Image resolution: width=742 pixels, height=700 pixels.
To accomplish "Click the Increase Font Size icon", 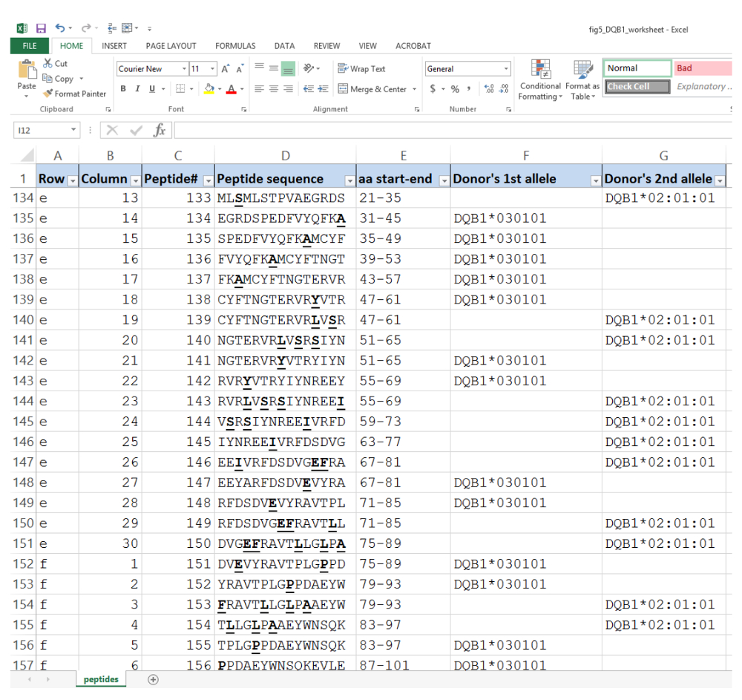I will [x=226, y=69].
